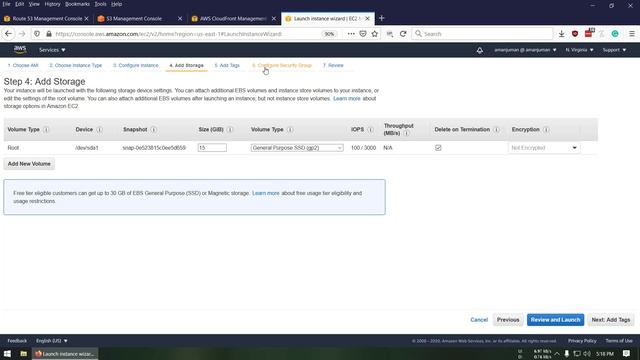
Task: Open the Bookmarks menu
Action: pyautogui.click(x=77, y=4)
